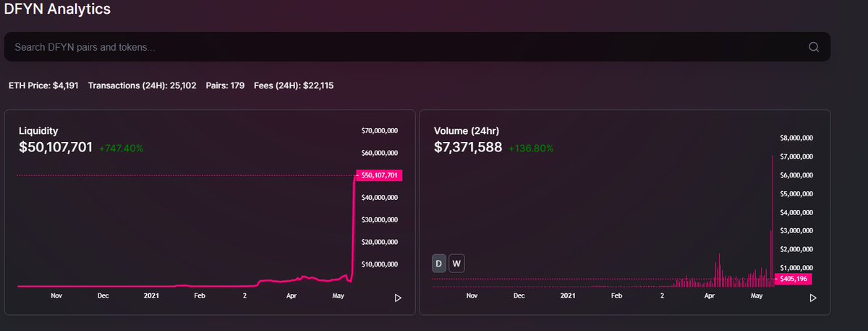
Task: Click the $70,000,000 axis label in Liquidity chart
Action: click(380, 131)
